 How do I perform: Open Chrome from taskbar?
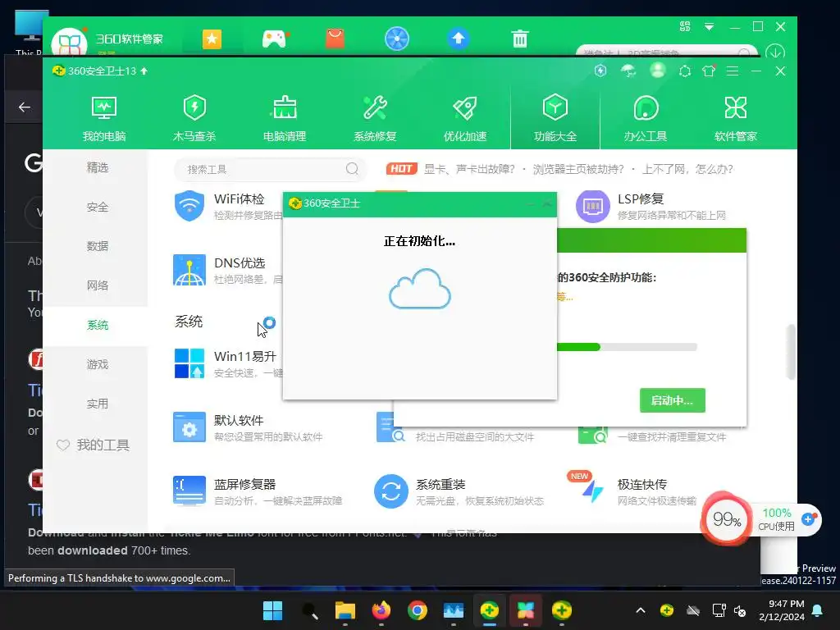(418, 610)
